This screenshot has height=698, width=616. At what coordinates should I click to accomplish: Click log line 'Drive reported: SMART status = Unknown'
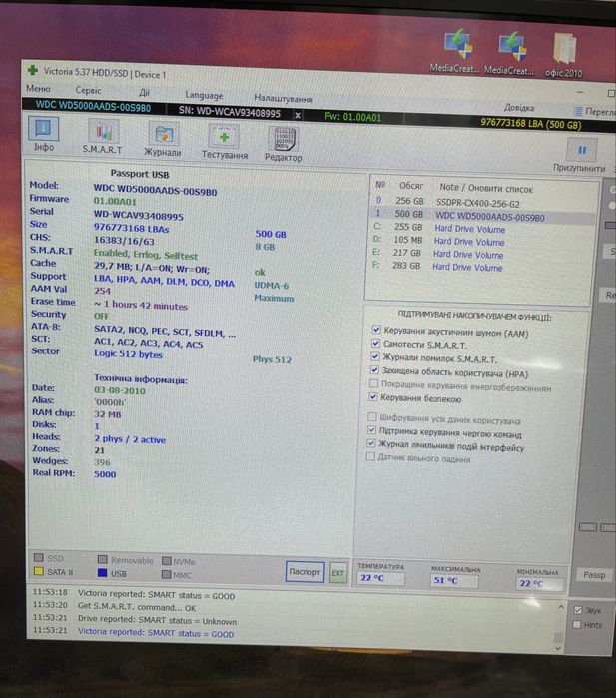pyautogui.click(x=157, y=620)
